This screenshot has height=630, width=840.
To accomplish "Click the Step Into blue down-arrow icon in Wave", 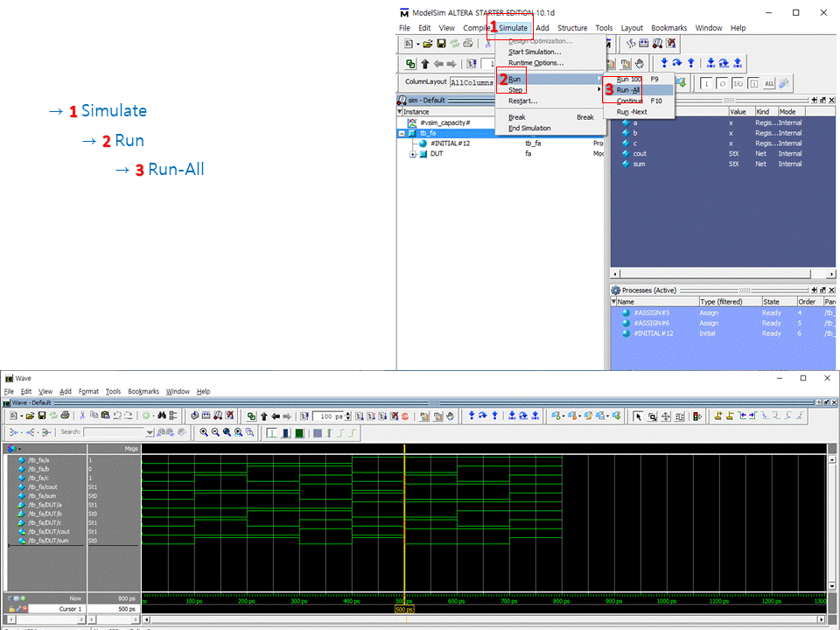I will (472, 416).
